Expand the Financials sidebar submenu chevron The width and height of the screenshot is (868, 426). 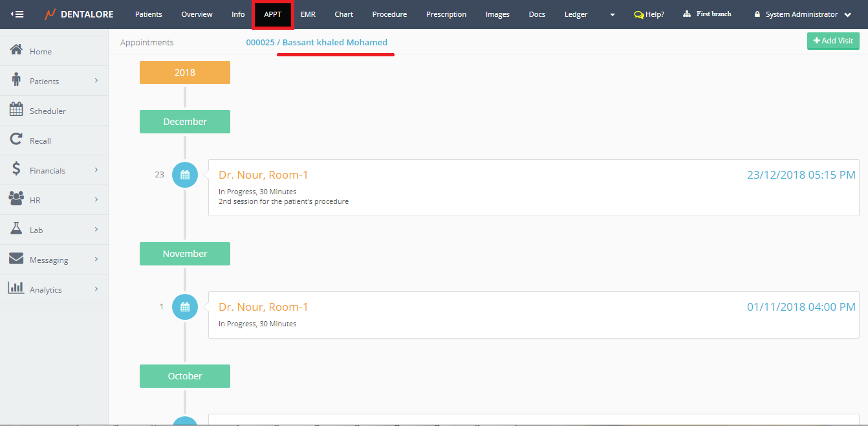(96, 170)
